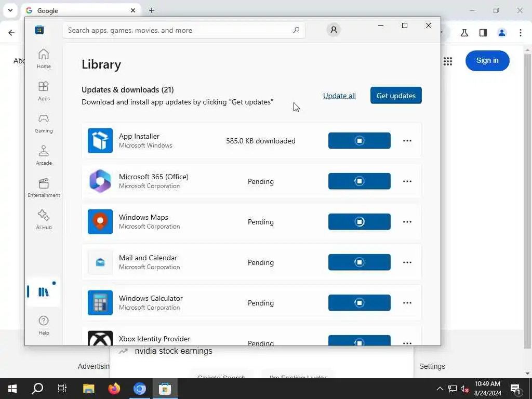Open the Google apps grid
This screenshot has width=532, height=399.
coord(448,61)
